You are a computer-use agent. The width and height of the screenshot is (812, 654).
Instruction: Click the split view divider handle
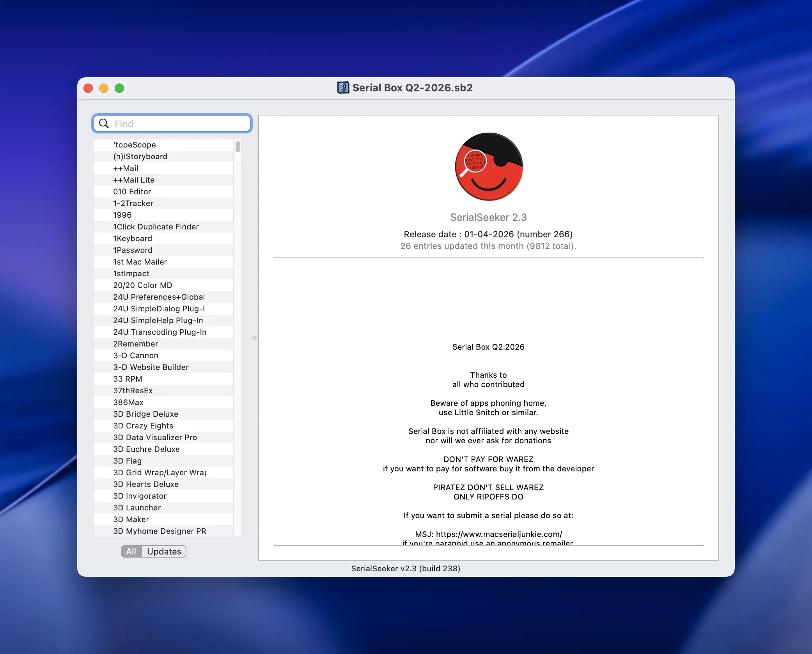[255, 338]
